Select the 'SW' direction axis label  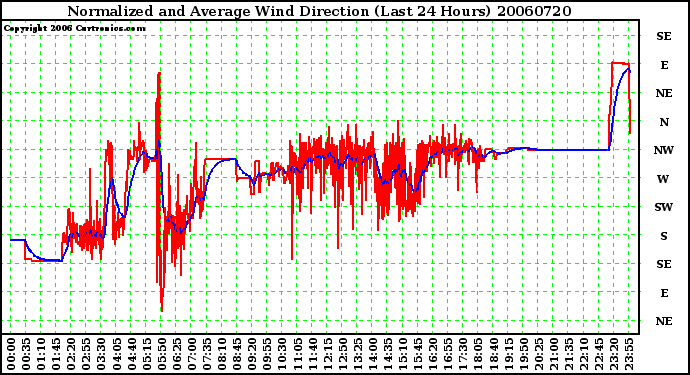point(664,207)
